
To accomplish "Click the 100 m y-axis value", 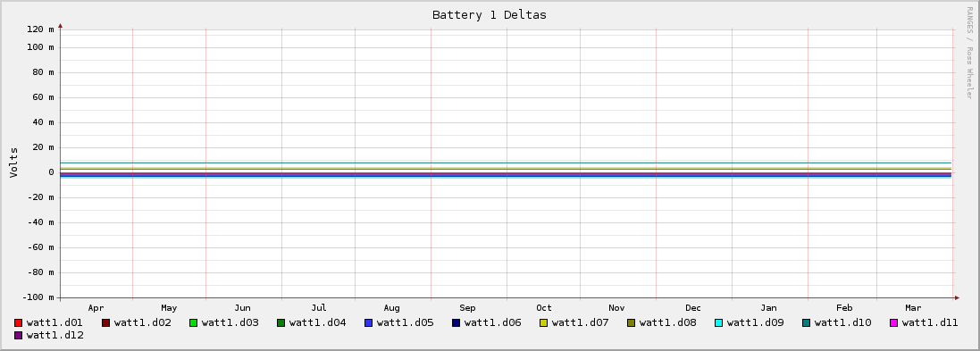I will (40, 47).
